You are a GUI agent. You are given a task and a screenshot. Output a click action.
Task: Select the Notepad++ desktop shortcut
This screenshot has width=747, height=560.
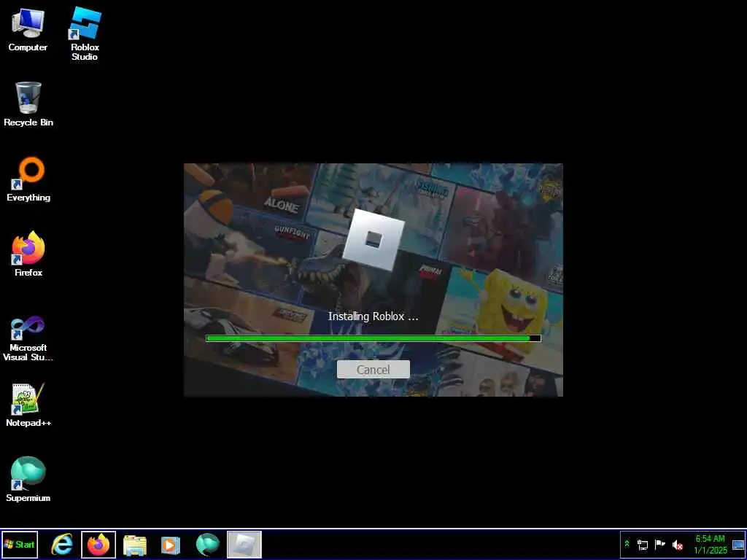(28, 405)
